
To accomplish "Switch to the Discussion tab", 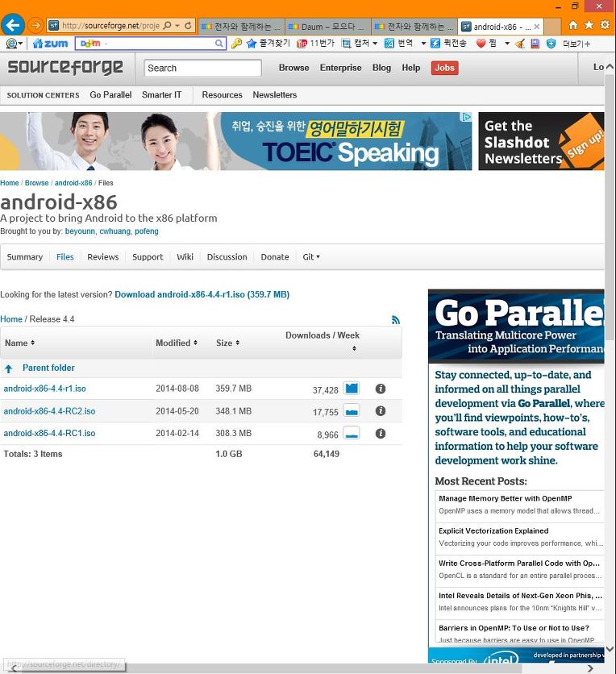I will pyautogui.click(x=227, y=257).
